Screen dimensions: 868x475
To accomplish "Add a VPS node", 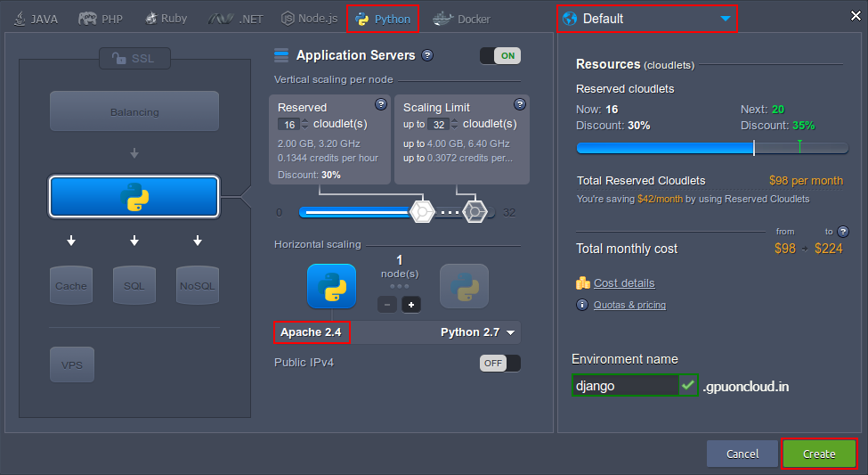I will pos(71,364).
